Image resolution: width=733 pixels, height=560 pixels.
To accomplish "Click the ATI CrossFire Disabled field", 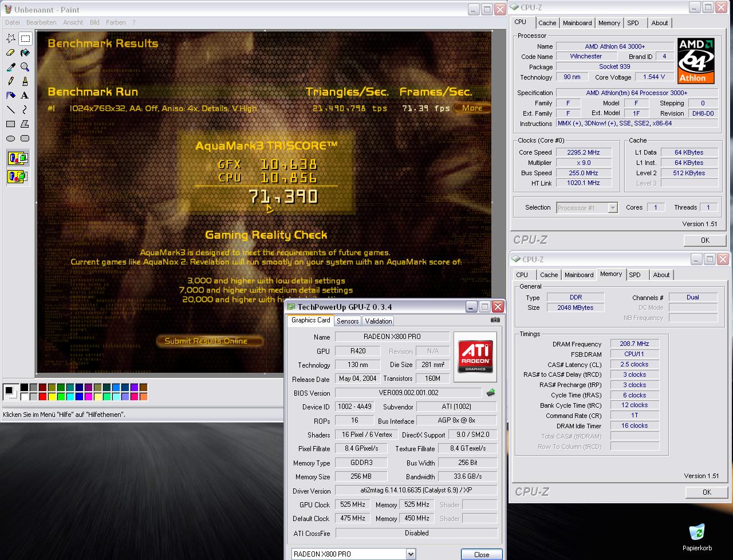I will pos(416,533).
